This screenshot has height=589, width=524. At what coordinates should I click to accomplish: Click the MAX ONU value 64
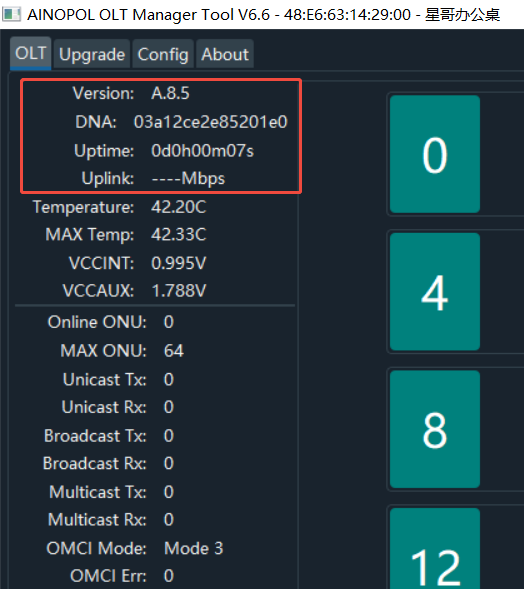click(x=174, y=351)
